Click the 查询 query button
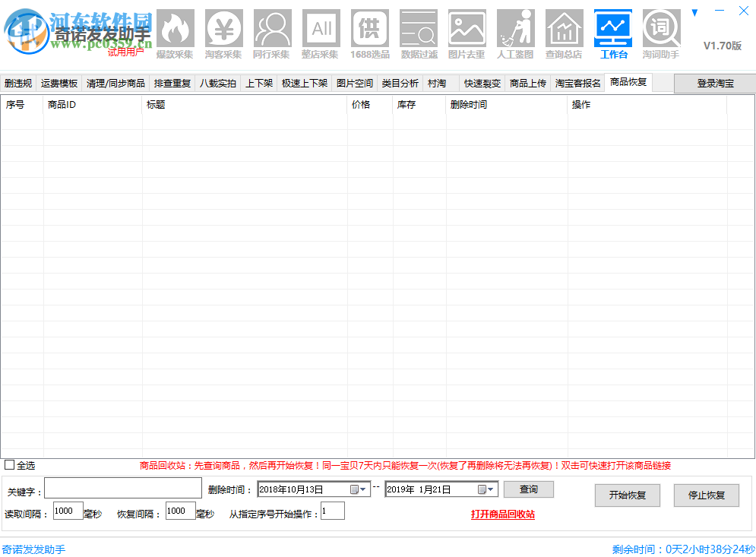The image size is (756, 557). [529, 489]
